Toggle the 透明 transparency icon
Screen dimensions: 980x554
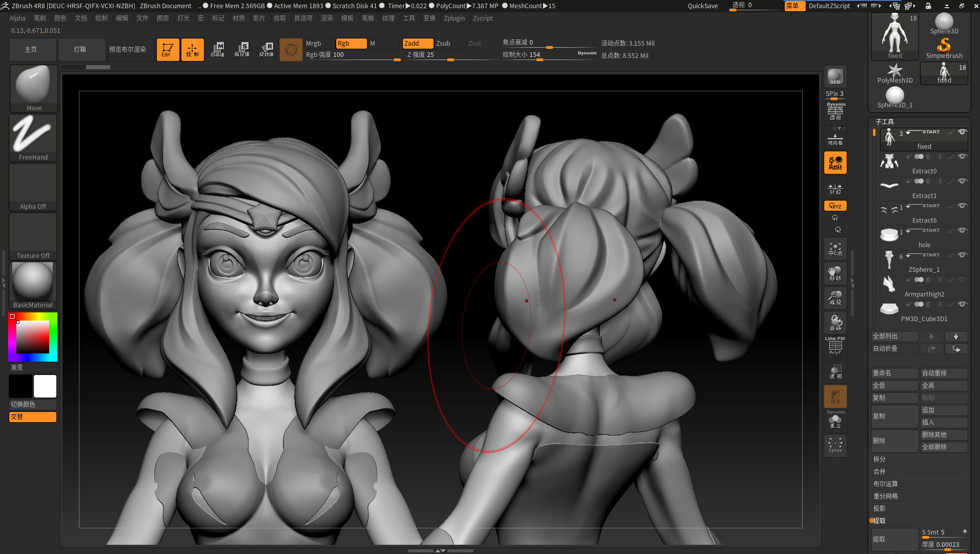(835, 372)
